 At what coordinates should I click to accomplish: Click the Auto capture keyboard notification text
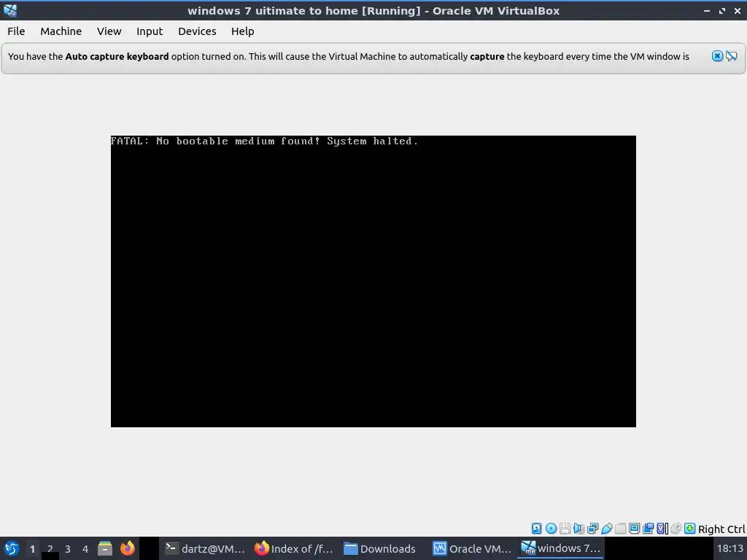pyautogui.click(x=348, y=56)
